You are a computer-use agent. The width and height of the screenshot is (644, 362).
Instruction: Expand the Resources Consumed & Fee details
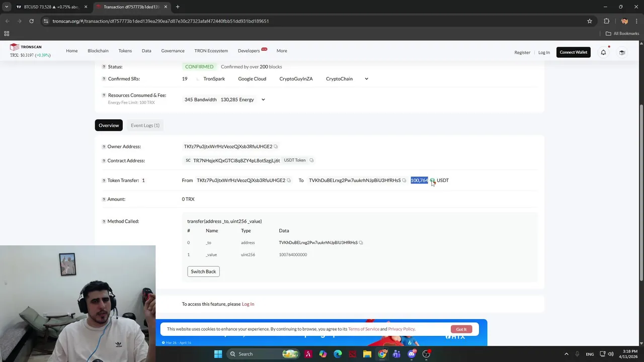(263, 100)
